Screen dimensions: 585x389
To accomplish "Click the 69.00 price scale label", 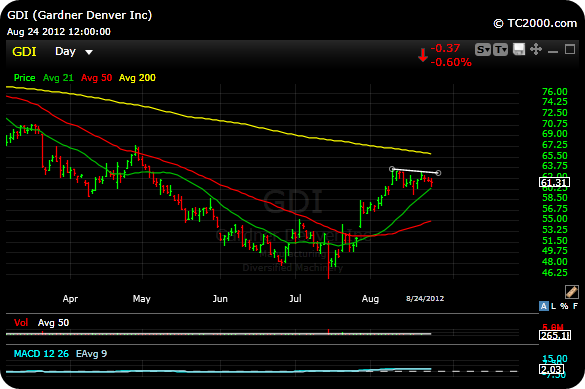I will click(x=554, y=134).
